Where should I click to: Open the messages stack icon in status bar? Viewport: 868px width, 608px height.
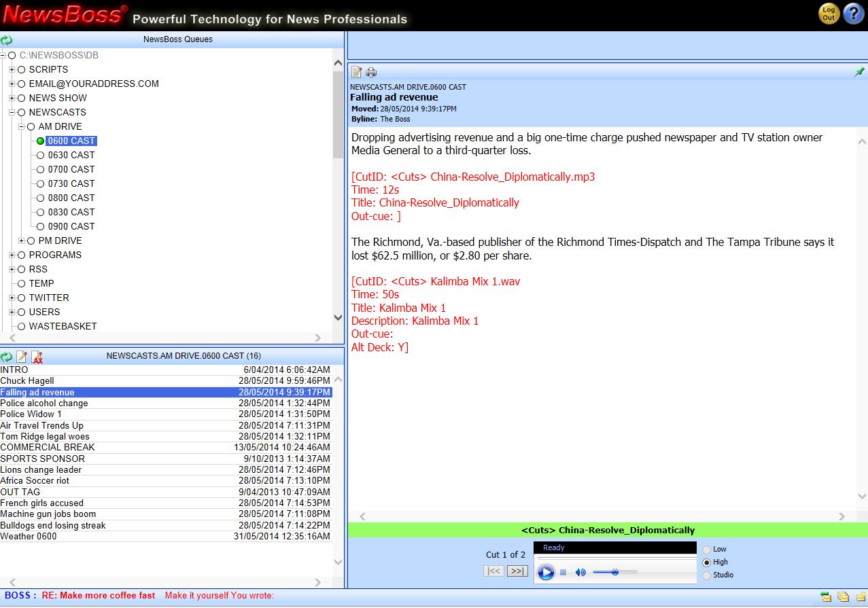pyautogui.click(x=843, y=597)
